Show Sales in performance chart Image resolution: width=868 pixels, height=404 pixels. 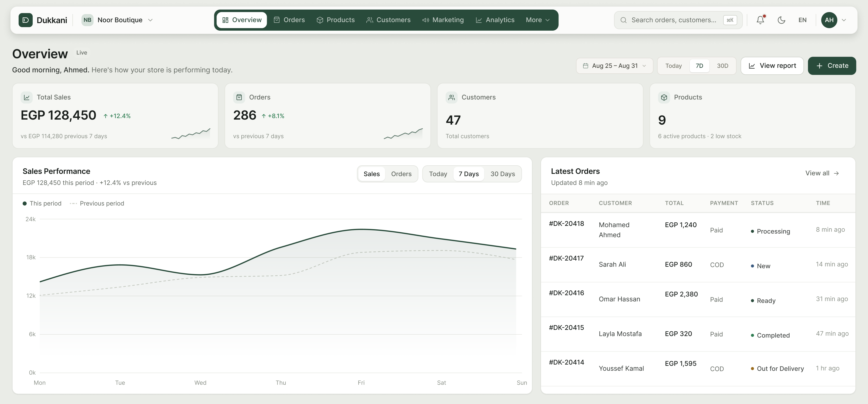point(371,174)
